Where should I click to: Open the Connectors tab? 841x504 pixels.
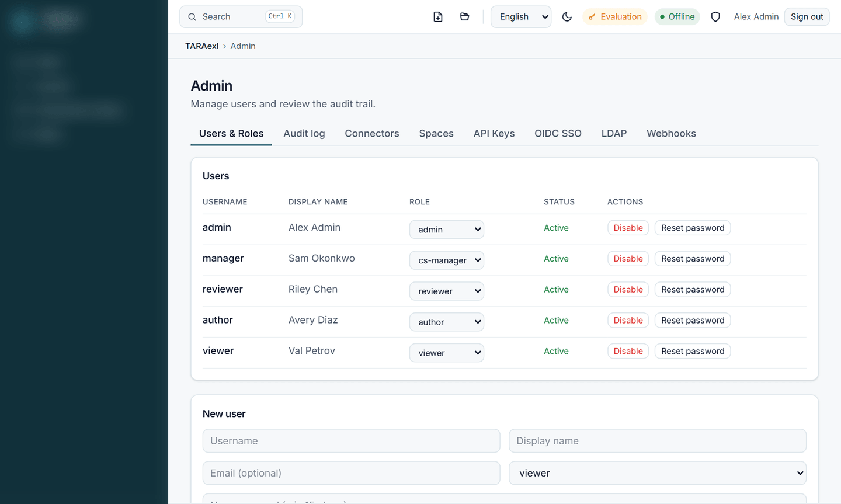[372, 134]
